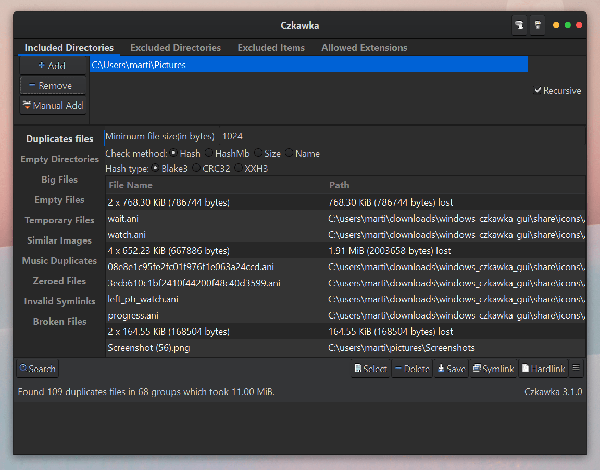Switch to Included Directories tab
Image resolution: width=600 pixels, height=470 pixels.
tap(69, 47)
